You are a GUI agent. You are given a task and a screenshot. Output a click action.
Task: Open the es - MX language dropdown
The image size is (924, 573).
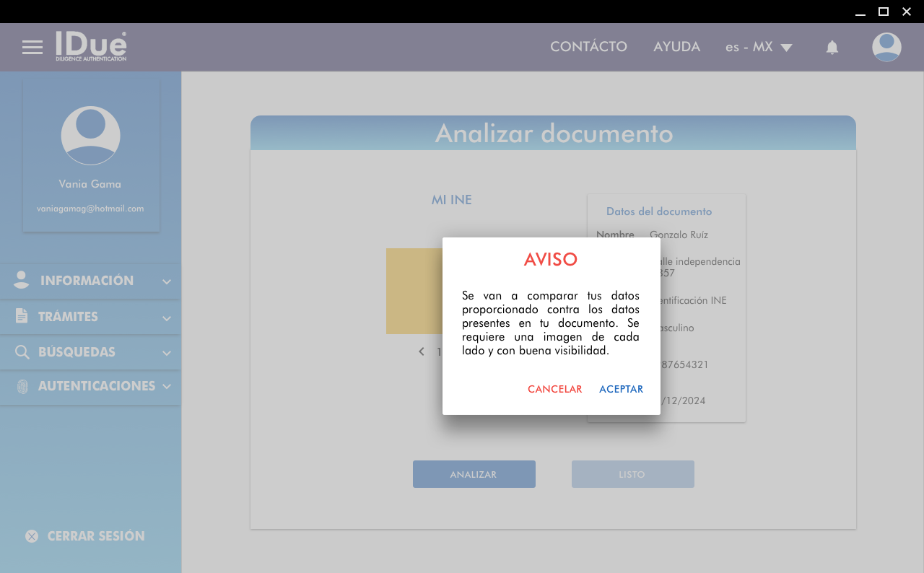pos(759,48)
